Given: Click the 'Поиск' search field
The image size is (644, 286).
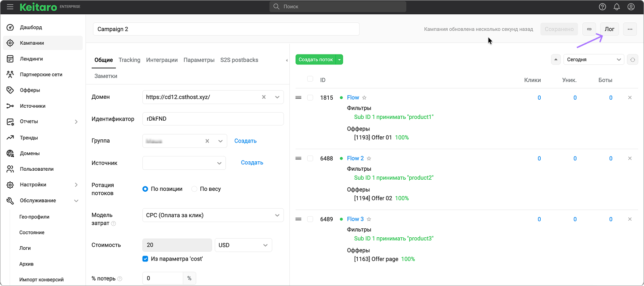Looking at the screenshot, I should coord(338,7).
